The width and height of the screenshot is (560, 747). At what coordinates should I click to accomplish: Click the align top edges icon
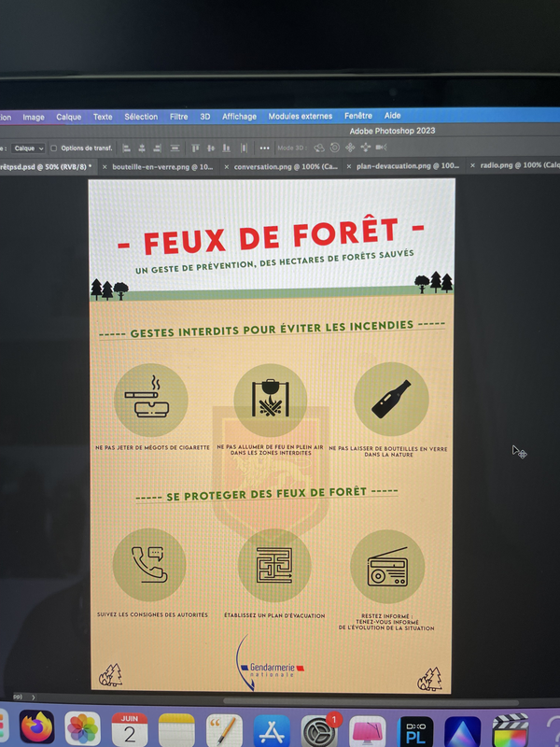point(195,148)
